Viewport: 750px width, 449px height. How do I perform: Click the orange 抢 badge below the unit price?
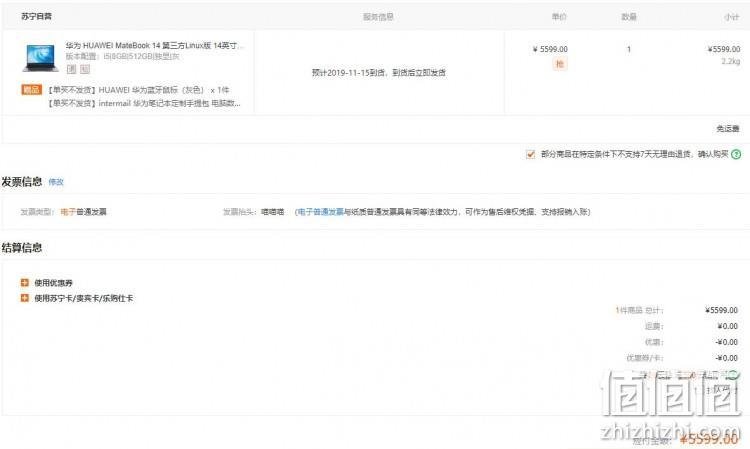560,64
